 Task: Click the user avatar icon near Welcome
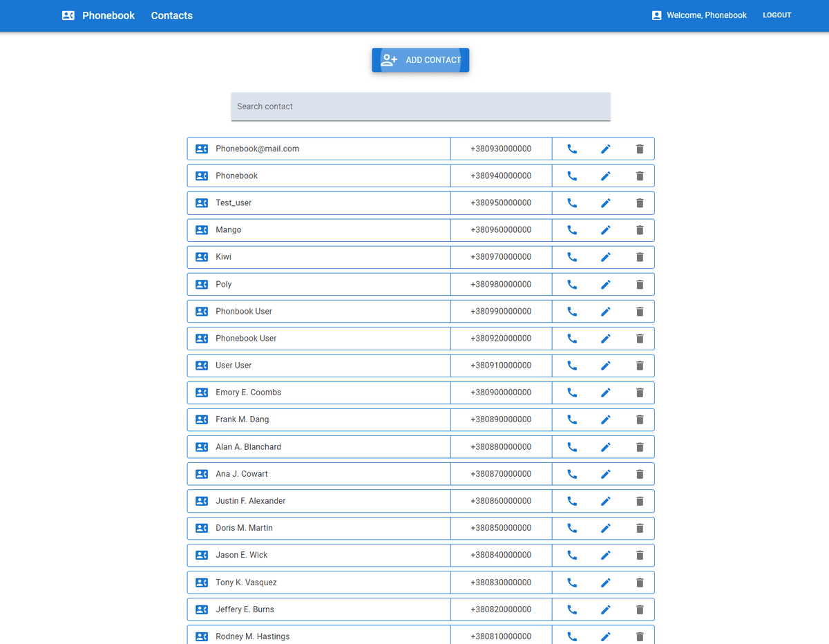[656, 15]
